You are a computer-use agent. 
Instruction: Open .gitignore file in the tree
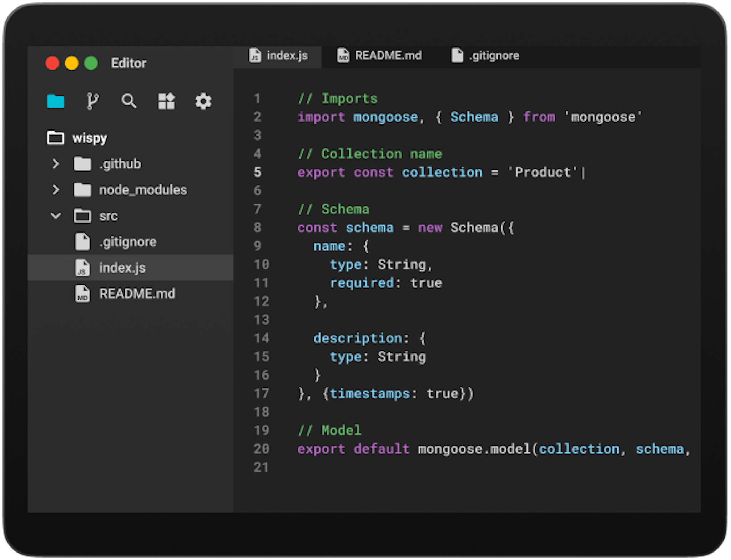coord(128,242)
